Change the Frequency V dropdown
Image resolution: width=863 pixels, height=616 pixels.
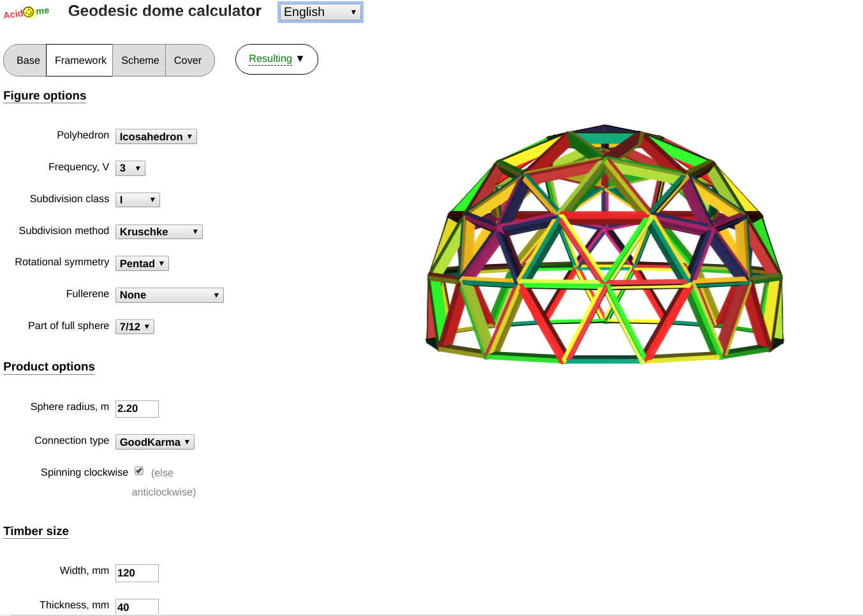point(130,168)
